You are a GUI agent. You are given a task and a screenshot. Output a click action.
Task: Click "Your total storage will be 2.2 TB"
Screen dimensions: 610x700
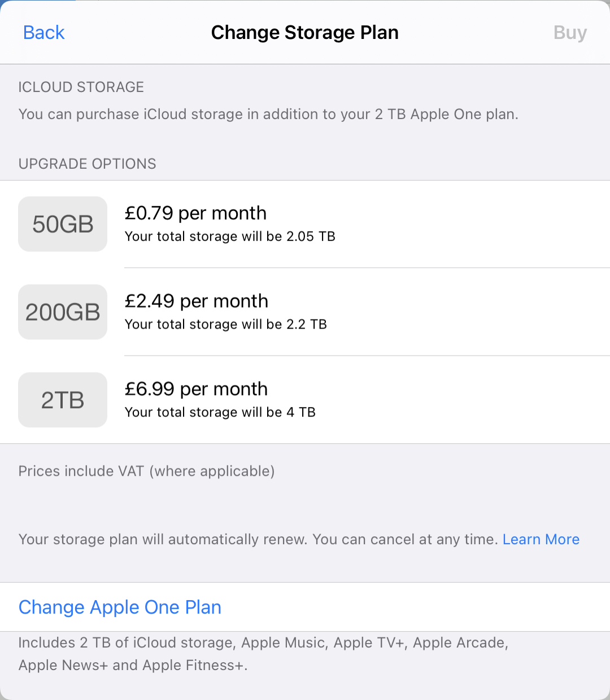[226, 325]
